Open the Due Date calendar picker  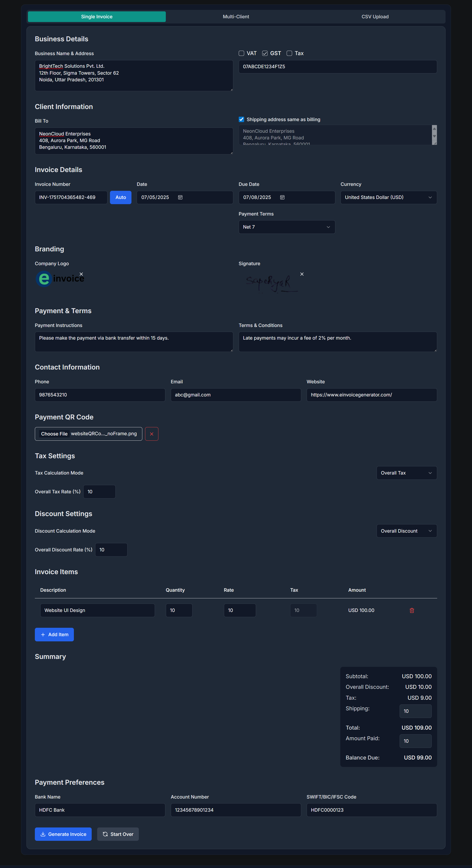(282, 197)
